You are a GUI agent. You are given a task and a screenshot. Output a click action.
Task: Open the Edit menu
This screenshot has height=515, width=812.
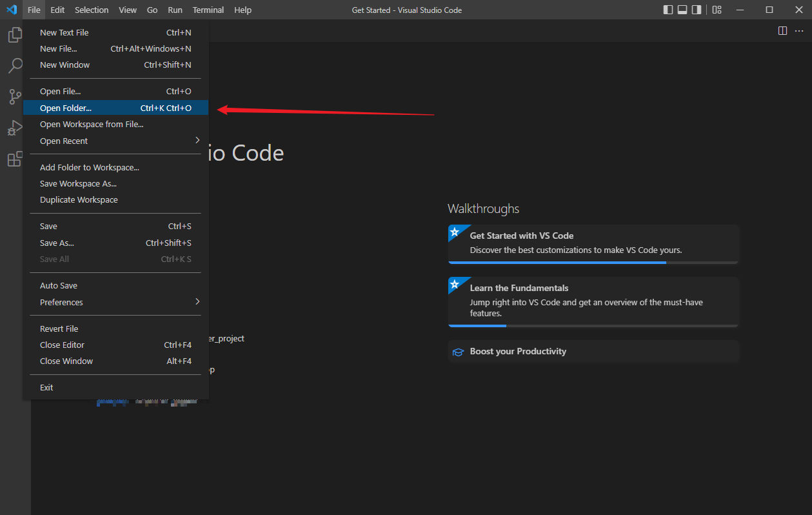(57, 10)
